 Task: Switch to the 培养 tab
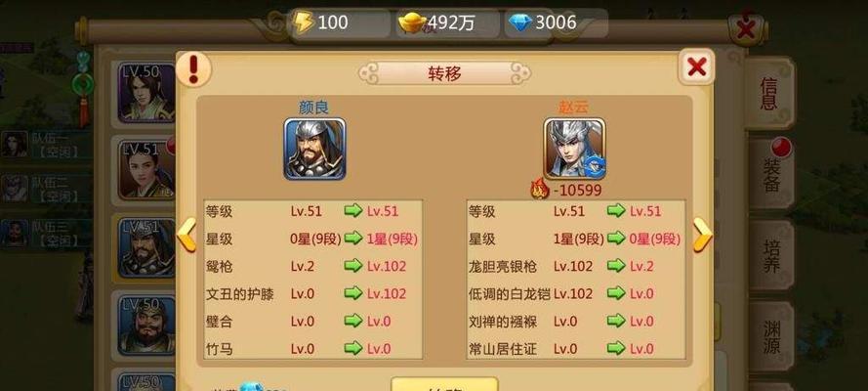pyautogui.click(x=771, y=255)
